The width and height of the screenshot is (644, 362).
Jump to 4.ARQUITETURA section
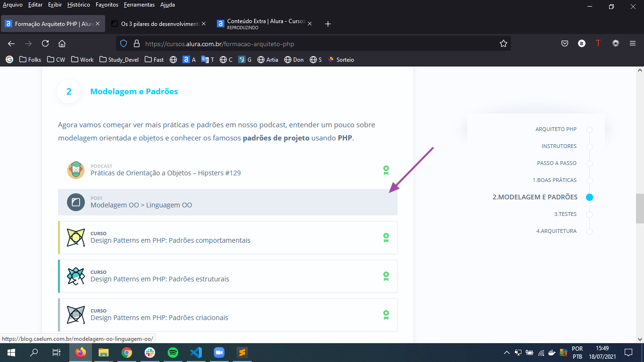click(556, 231)
